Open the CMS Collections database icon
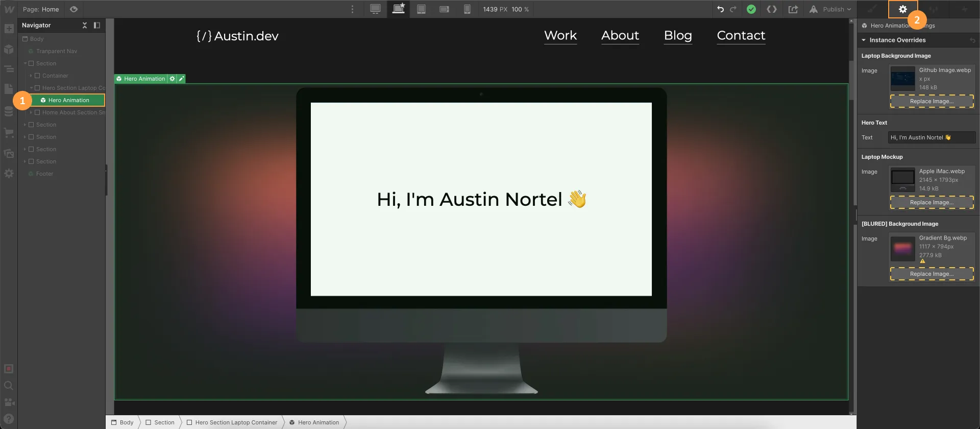The image size is (980, 429). click(9, 111)
